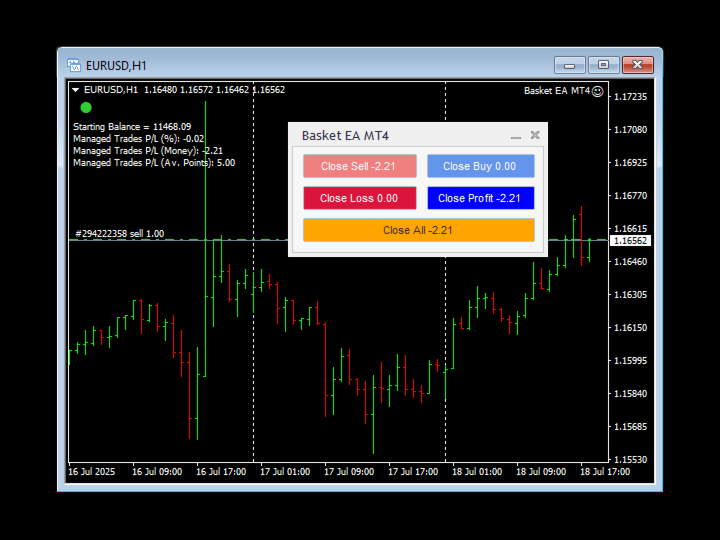Image resolution: width=720 pixels, height=540 pixels.
Task: Click the 16 Jul 2025 time axis label
Action: pos(91,472)
